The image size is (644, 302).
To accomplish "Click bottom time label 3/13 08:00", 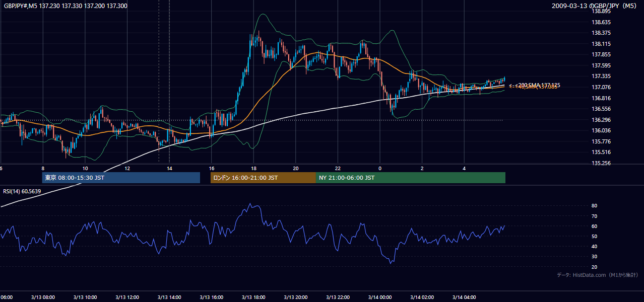I will click(x=43, y=297).
